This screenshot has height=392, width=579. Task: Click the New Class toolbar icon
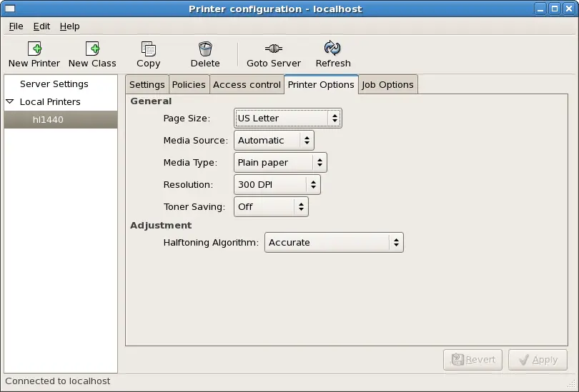point(92,49)
